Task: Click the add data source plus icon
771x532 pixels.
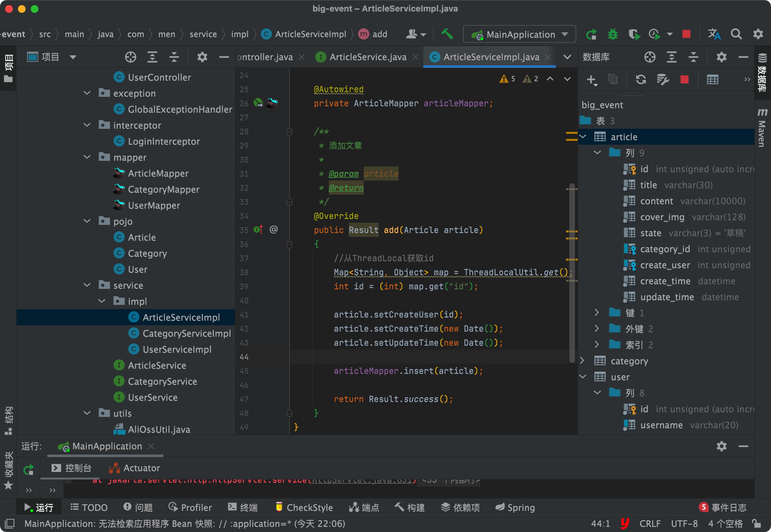Action: pyautogui.click(x=591, y=79)
